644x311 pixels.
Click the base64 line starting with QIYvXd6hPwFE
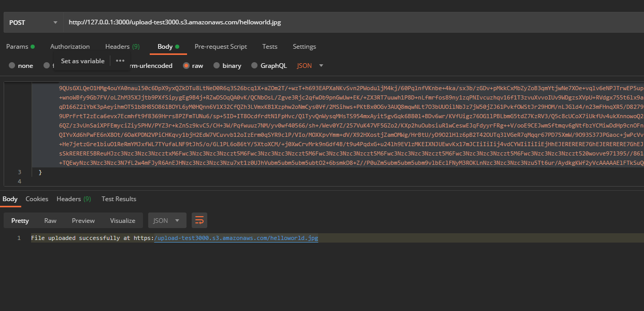pos(352,134)
